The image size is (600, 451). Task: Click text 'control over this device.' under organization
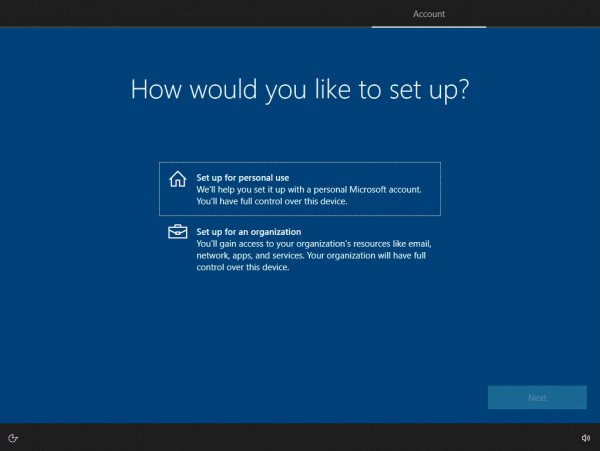point(243,267)
